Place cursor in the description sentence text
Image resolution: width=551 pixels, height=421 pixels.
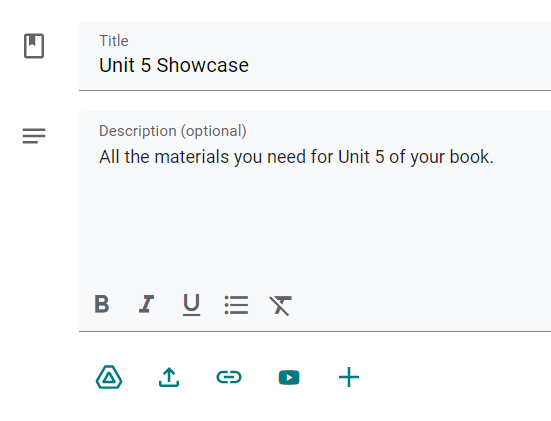tap(296, 157)
